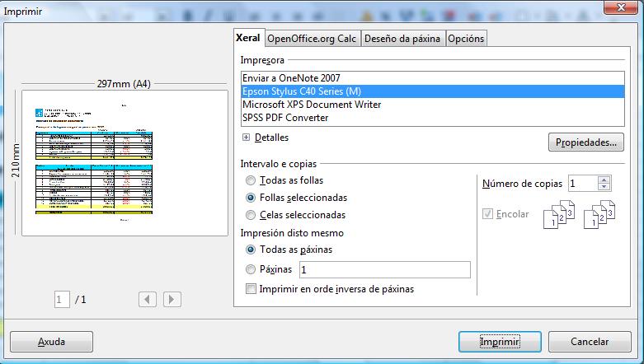This screenshot has height=364, width=644.
Task: Click the Axuda help button
Action: (51, 341)
